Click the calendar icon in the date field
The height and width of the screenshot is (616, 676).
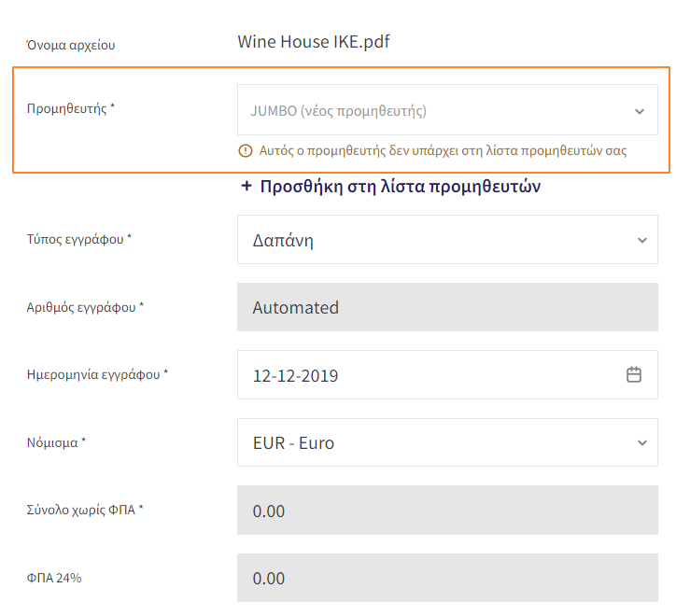coord(634,374)
